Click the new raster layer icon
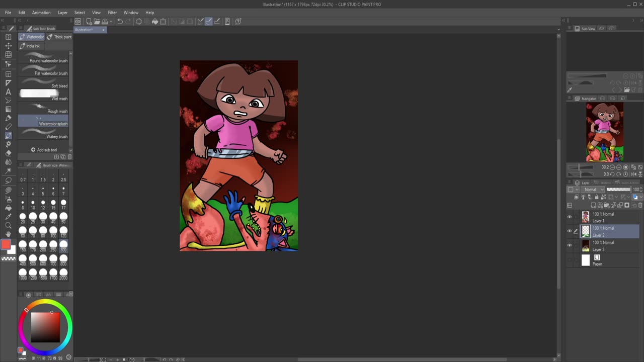 click(x=594, y=205)
